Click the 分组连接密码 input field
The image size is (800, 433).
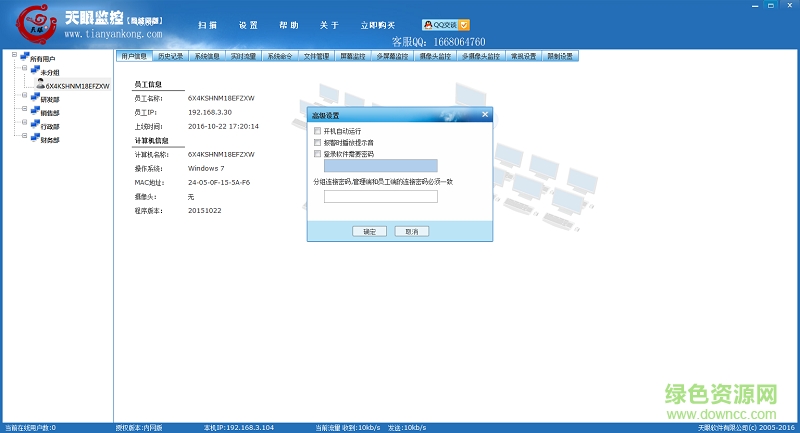click(x=381, y=196)
